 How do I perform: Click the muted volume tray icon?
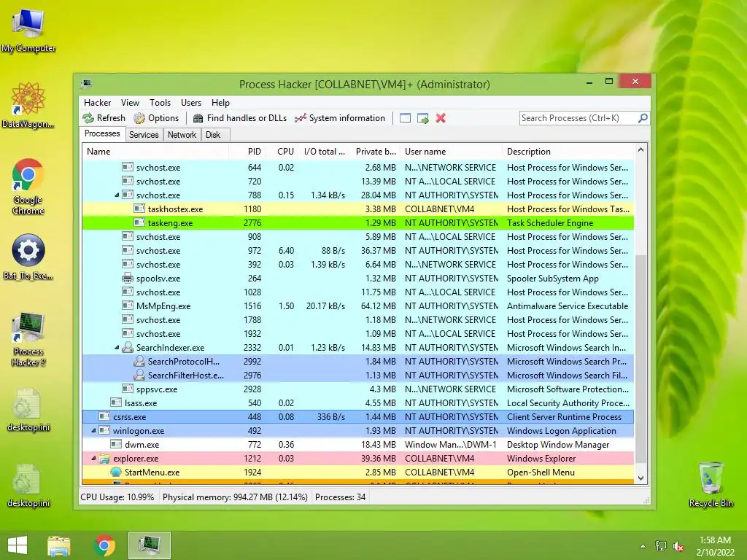[678, 546]
